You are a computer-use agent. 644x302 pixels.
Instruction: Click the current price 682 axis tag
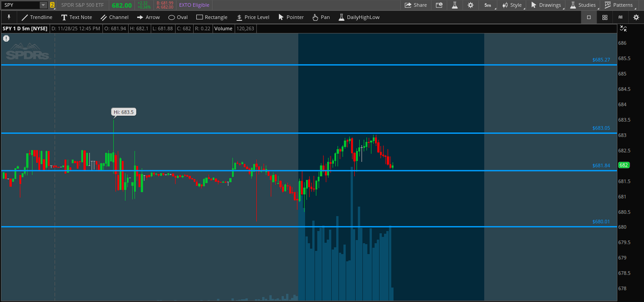[x=624, y=165]
